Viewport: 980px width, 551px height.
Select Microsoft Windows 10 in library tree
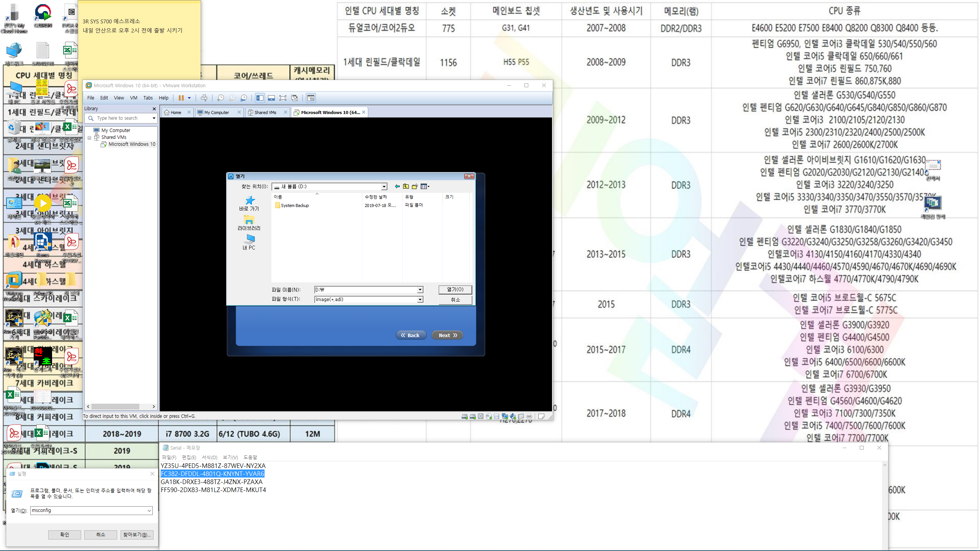click(132, 144)
